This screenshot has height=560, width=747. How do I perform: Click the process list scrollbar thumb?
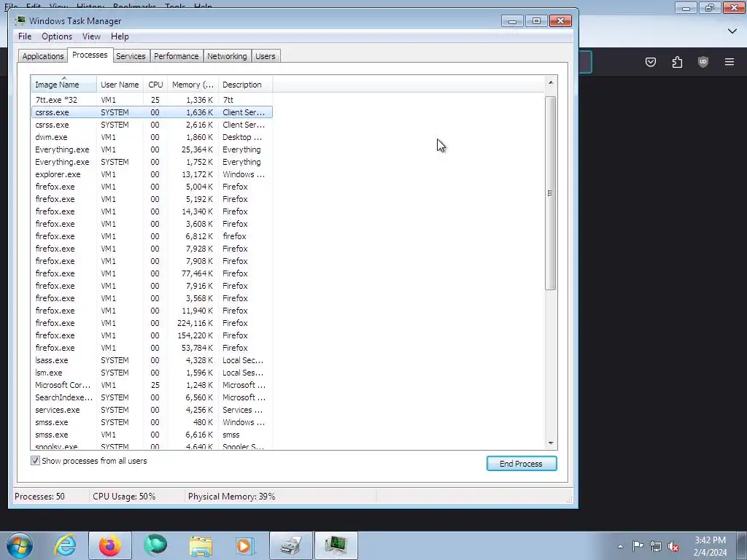coord(550,192)
